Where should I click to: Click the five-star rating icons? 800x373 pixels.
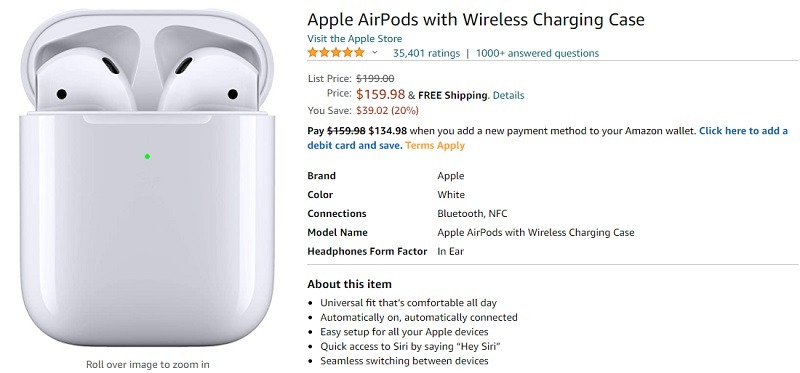(x=336, y=53)
